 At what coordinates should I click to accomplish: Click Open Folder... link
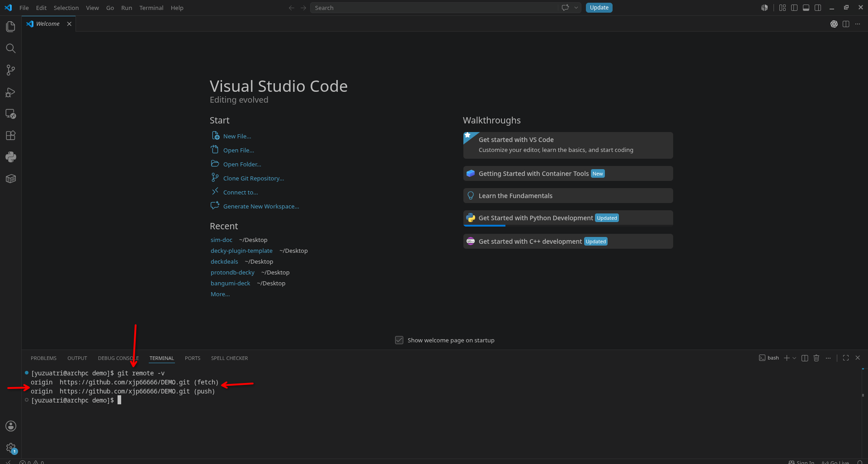point(242,164)
